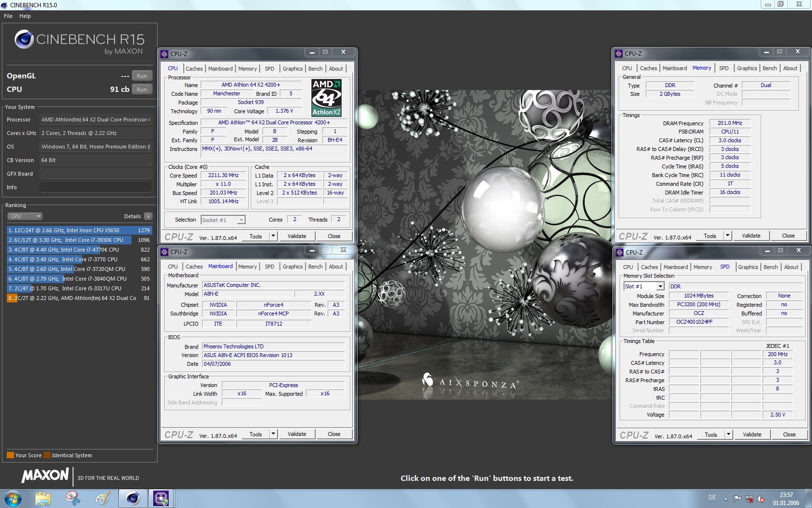Switch to Memory tab in Mainboard window

247,267
